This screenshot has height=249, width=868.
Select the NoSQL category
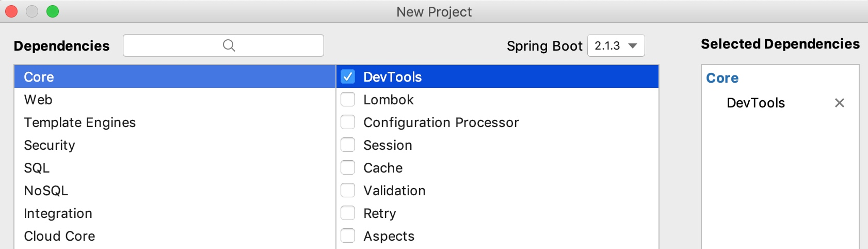pos(46,191)
